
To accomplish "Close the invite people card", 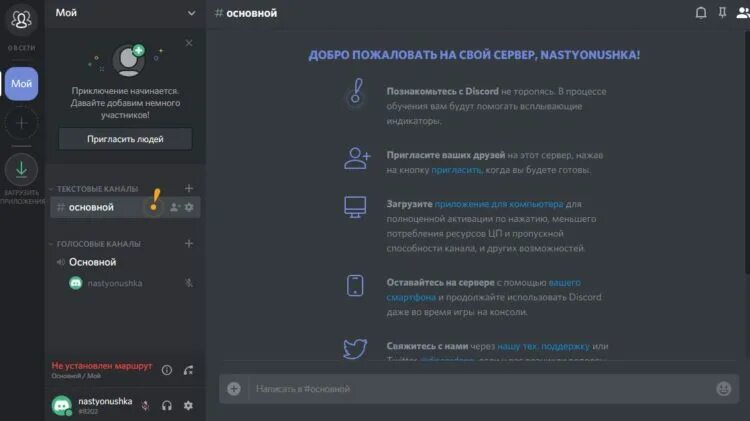I will [x=189, y=43].
